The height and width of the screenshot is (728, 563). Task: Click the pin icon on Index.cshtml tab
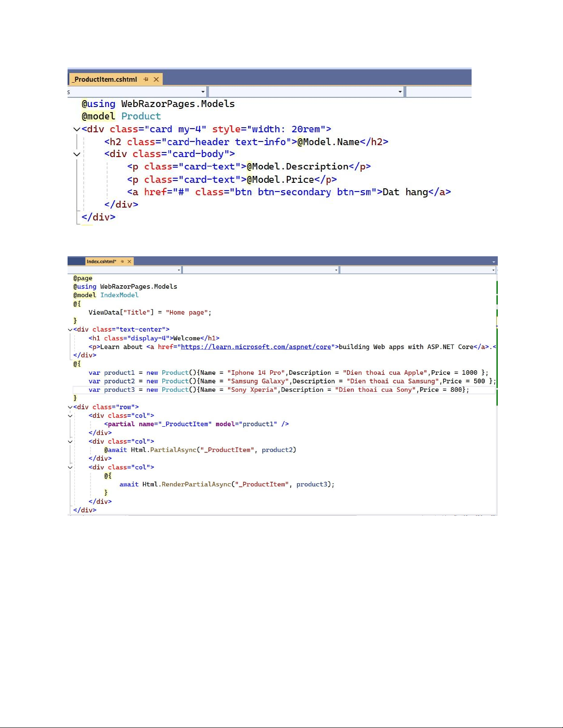122,261
